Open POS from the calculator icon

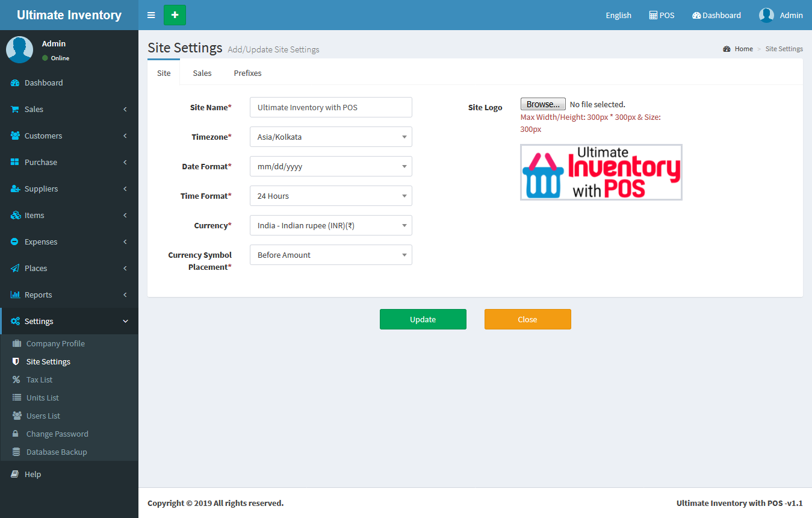[653, 15]
